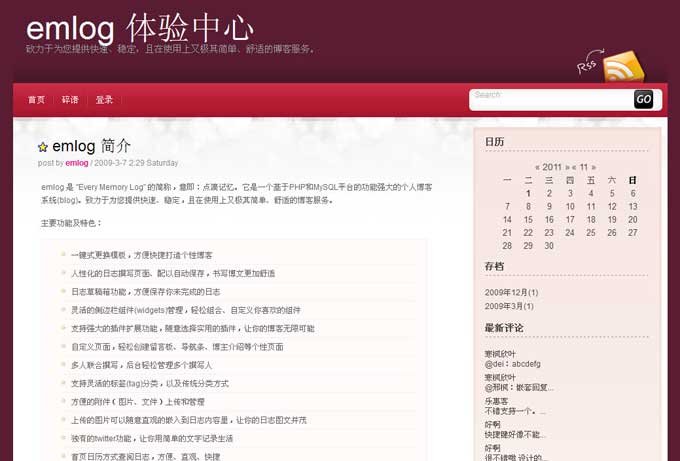The width and height of the screenshot is (680, 461).
Task: Focus the Search input field
Action: [552, 100]
